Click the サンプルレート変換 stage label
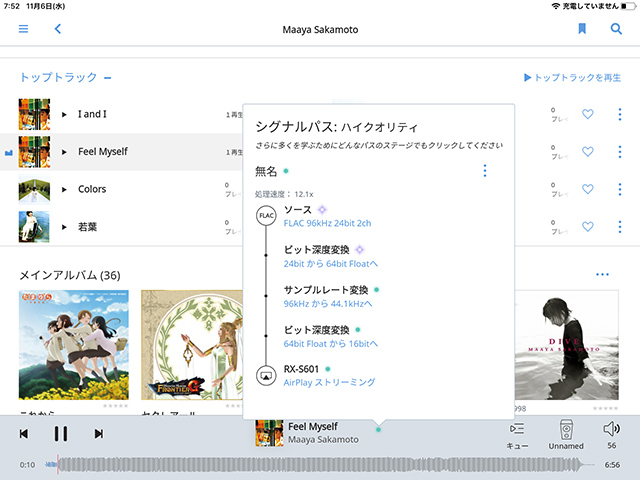This screenshot has height=480, width=640. tap(326, 290)
